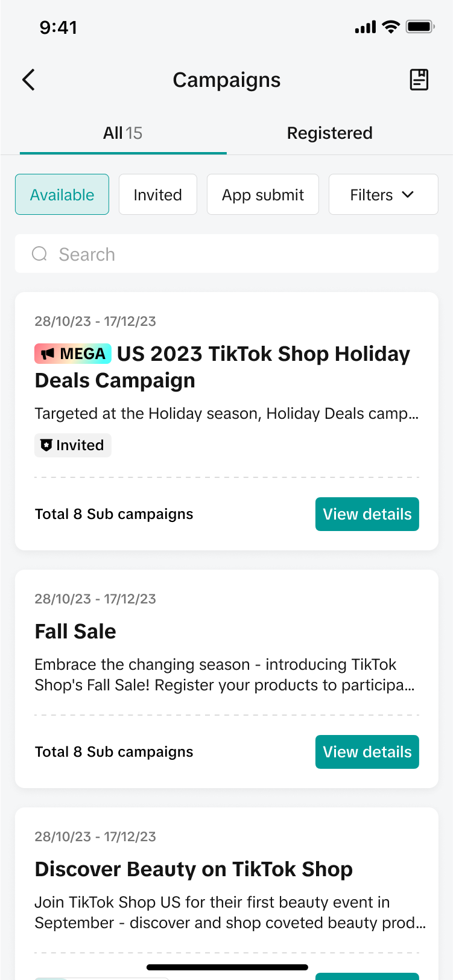Enable the Invited filter chip
Image resolution: width=453 pixels, height=980 pixels.
[x=157, y=194]
